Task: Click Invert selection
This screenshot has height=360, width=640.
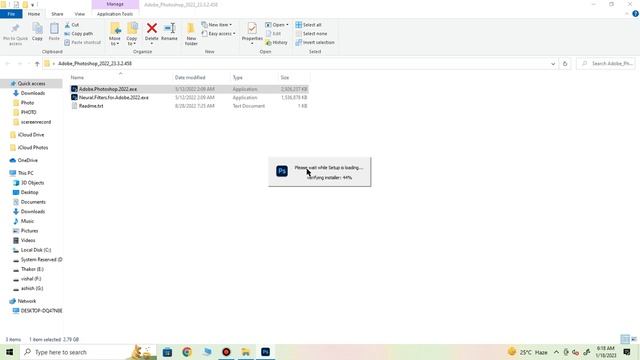Action: coord(315,42)
